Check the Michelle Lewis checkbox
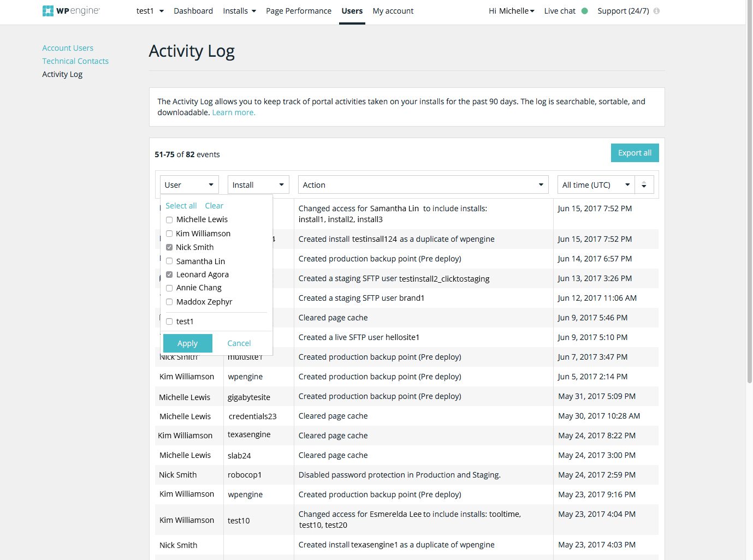The width and height of the screenshot is (753, 560). click(169, 220)
